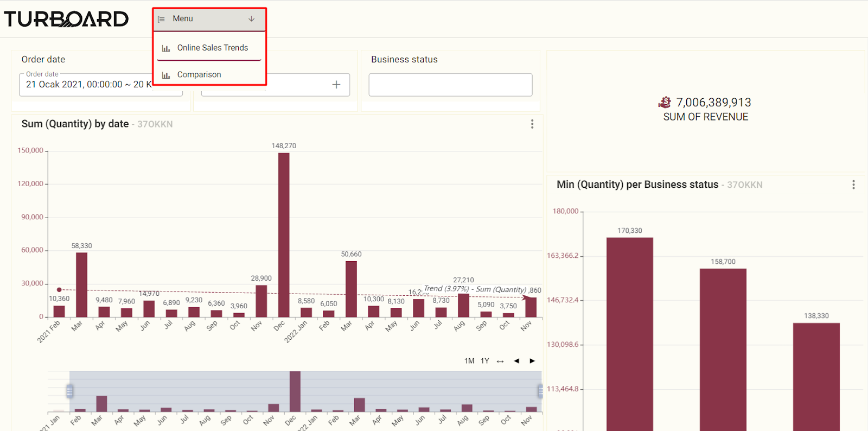The width and height of the screenshot is (868, 431).
Task: Click the 158,700 bar in Business status chart
Action: point(723,350)
